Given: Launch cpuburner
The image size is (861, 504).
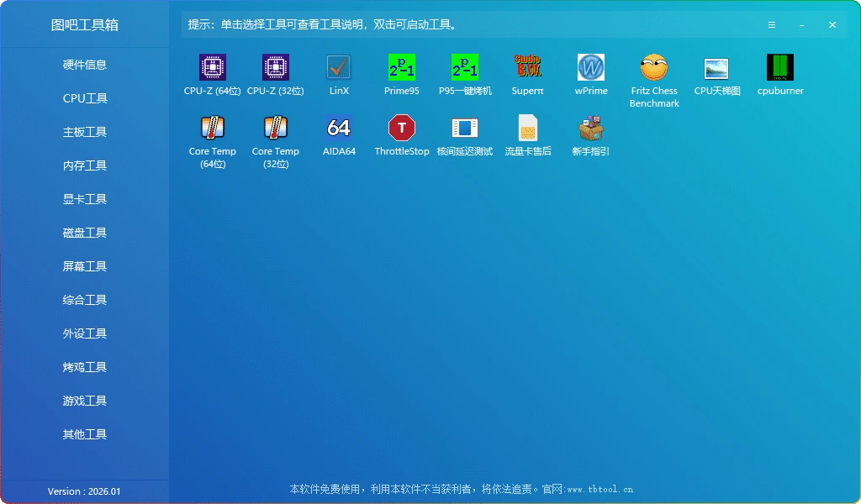Looking at the screenshot, I should click(x=779, y=74).
